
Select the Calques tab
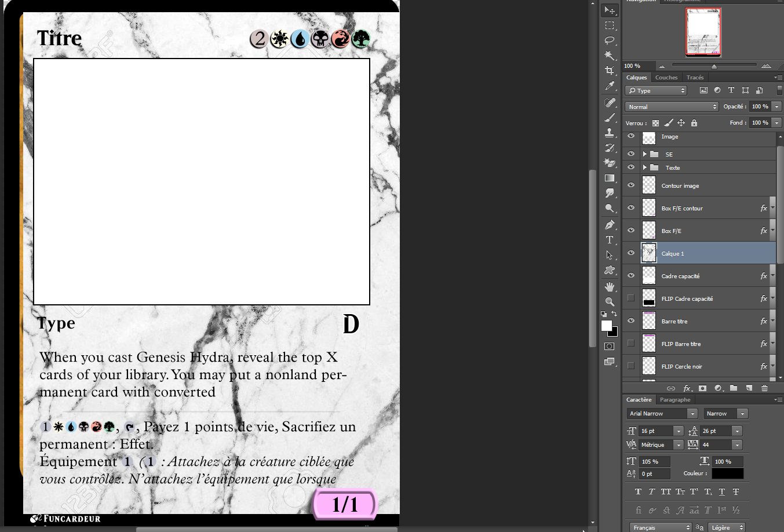(x=636, y=78)
